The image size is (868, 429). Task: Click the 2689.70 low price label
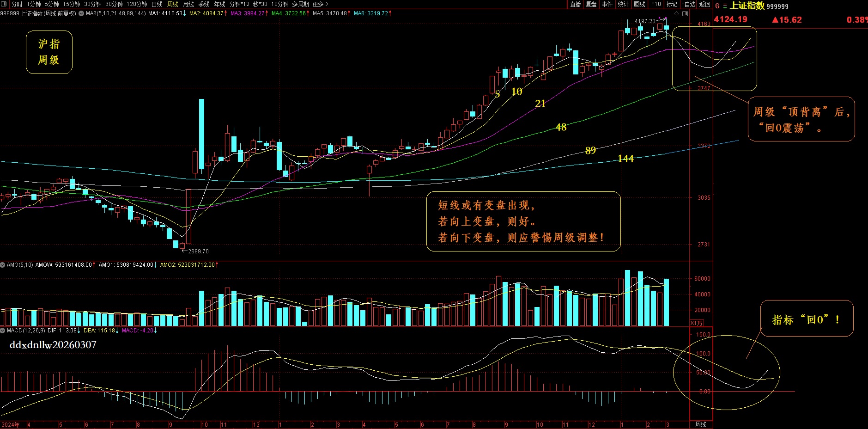pos(198,251)
